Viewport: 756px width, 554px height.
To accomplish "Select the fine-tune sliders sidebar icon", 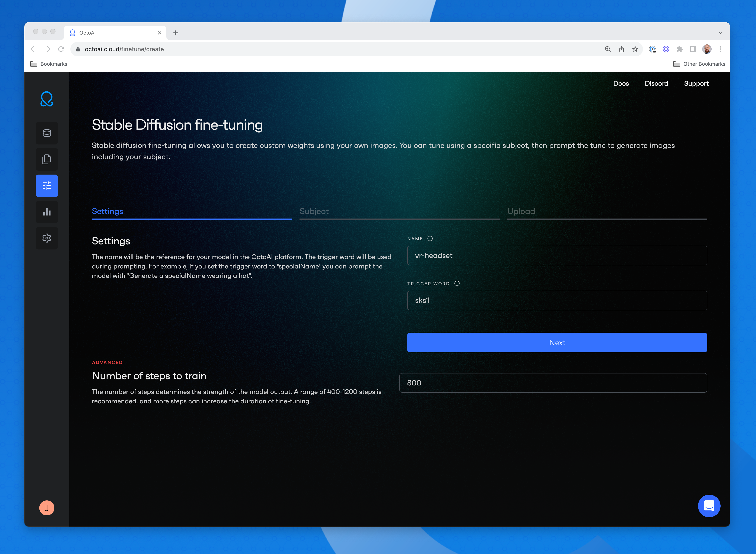I will pyautogui.click(x=47, y=186).
